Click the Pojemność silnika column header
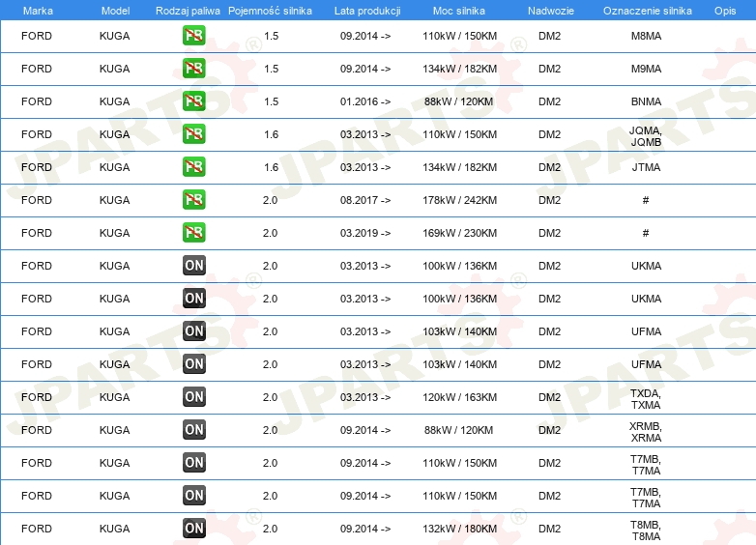756x545 pixels. click(x=270, y=11)
